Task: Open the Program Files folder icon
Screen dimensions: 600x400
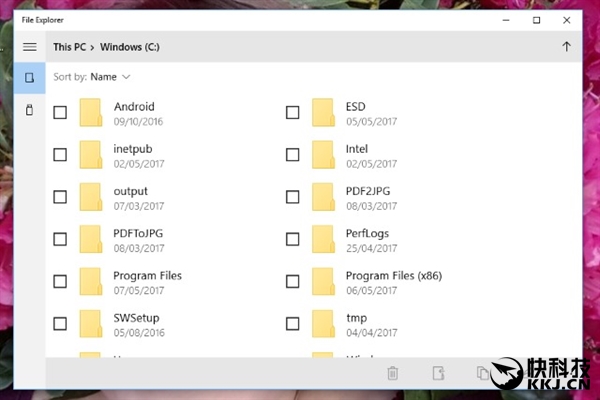Action: click(91, 282)
